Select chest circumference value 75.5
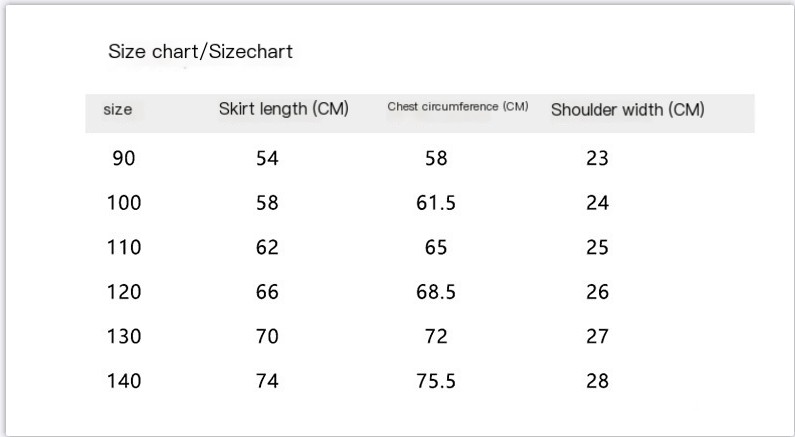 (x=436, y=381)
